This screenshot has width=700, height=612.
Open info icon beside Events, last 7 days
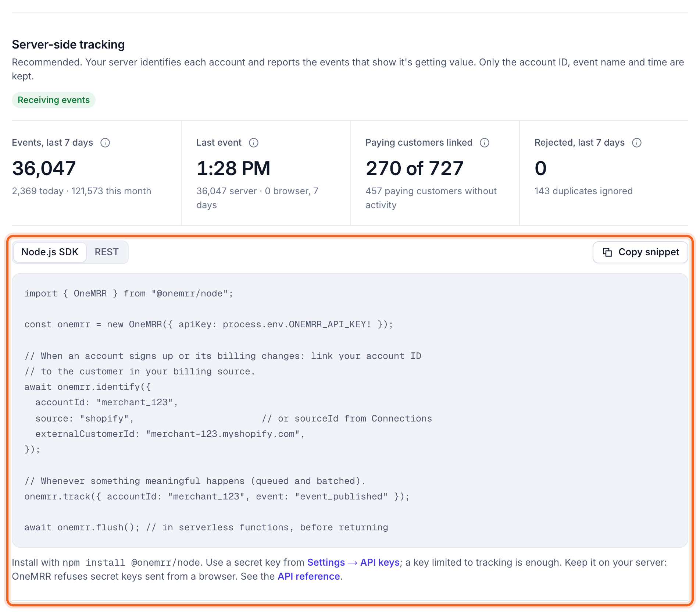[x=105, y=143]
